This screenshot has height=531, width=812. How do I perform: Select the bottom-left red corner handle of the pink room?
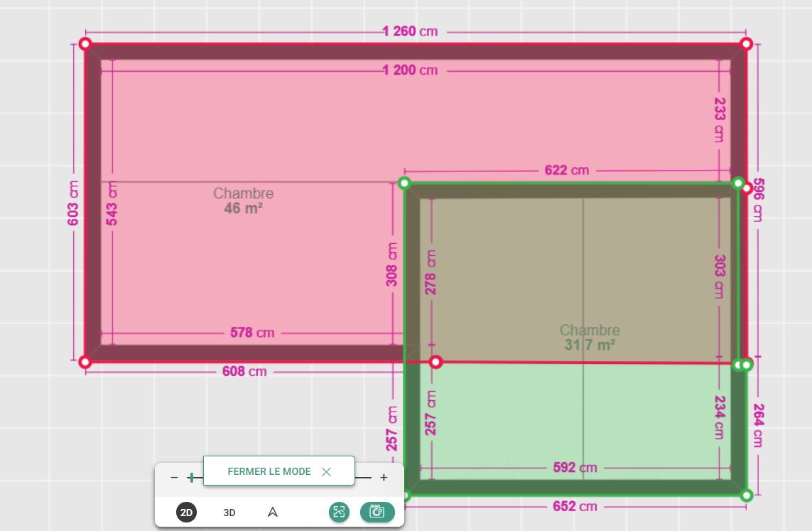click(85, 362)
